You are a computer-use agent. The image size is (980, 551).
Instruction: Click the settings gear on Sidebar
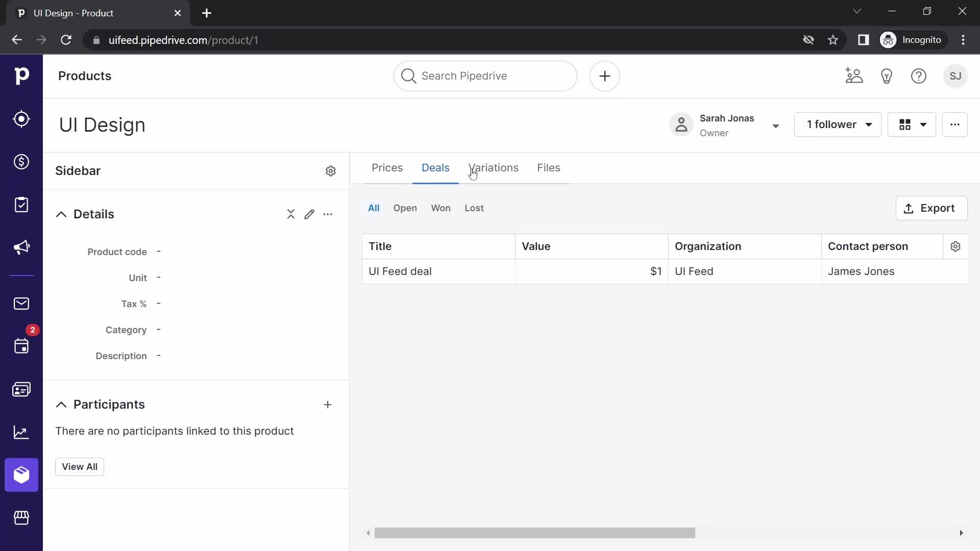click(330, 170)
